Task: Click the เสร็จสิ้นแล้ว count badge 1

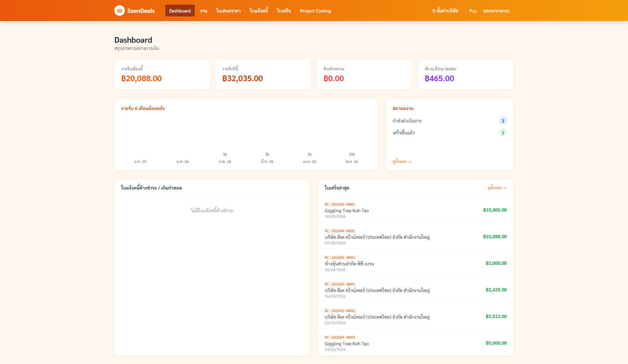Action: click(x=503, y=133)
